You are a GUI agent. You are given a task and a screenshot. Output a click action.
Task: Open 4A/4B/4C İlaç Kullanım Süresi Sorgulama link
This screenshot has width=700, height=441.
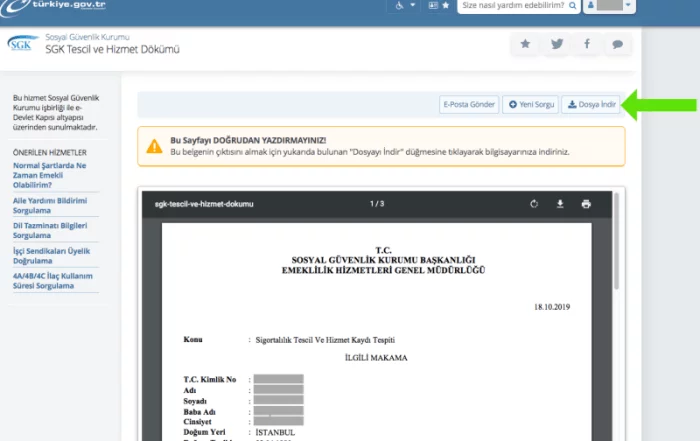[53, 281]
